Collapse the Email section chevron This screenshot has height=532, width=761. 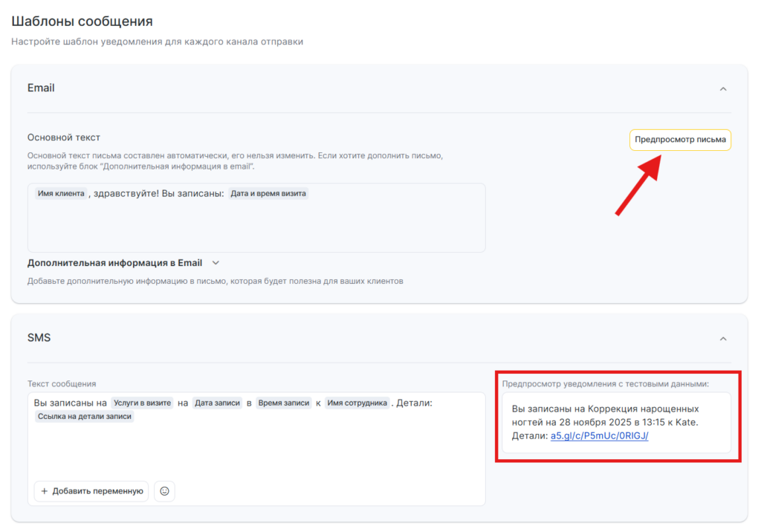[722, 88]
